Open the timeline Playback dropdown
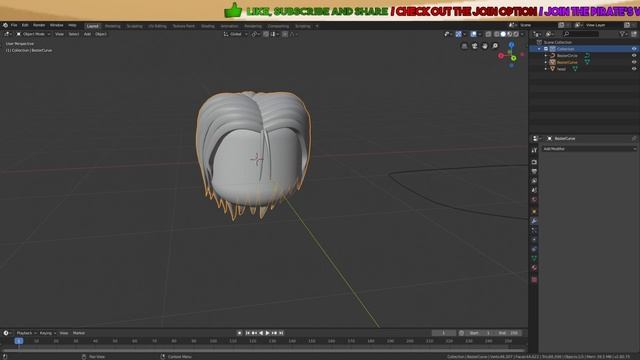 pyautogui.click(x=27, y=333)
